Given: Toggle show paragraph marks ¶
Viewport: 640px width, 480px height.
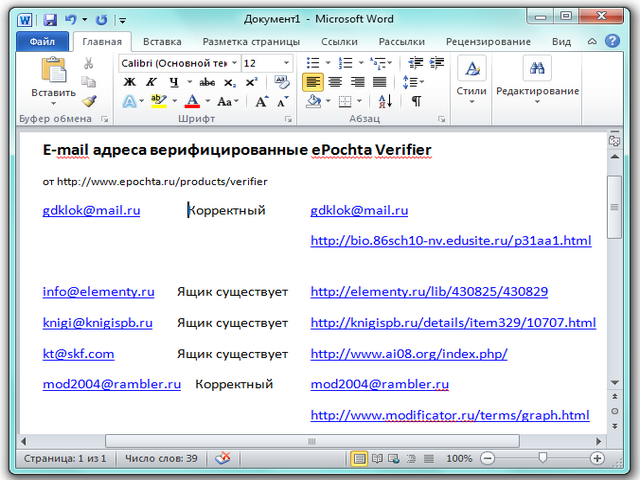Looking at the screenshot, I should tap(416, 101).
